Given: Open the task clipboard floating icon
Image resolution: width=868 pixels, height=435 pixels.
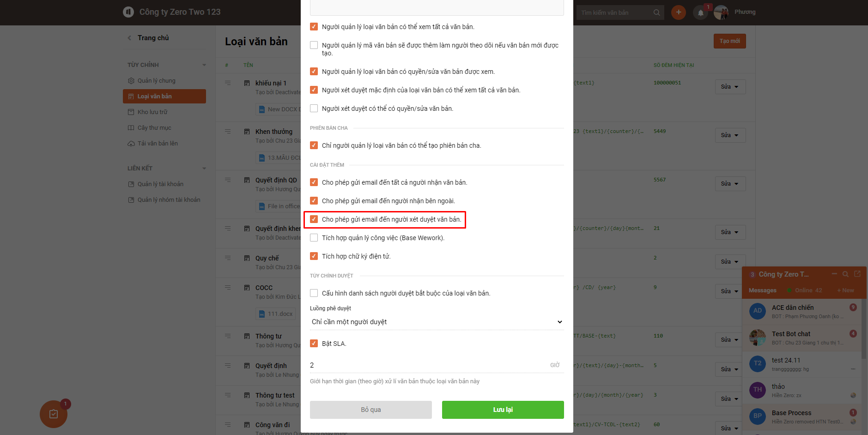Looking at the screenshot, I should coord(54,414).
